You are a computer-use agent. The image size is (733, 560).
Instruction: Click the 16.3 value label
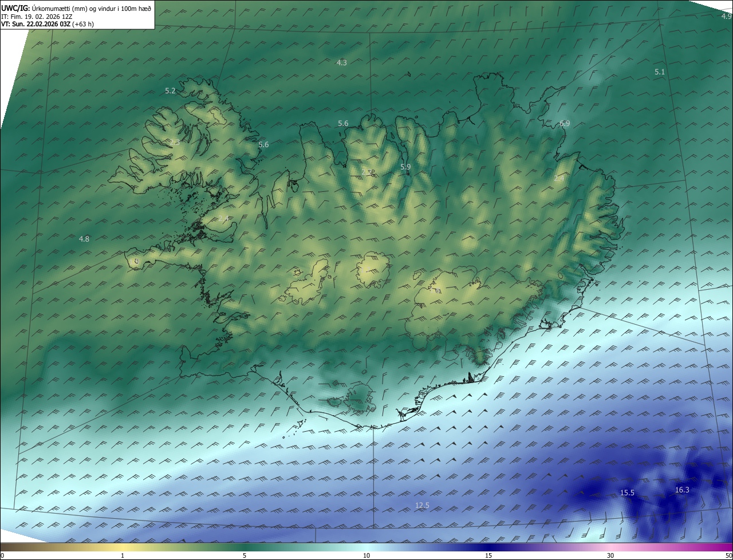682,490
